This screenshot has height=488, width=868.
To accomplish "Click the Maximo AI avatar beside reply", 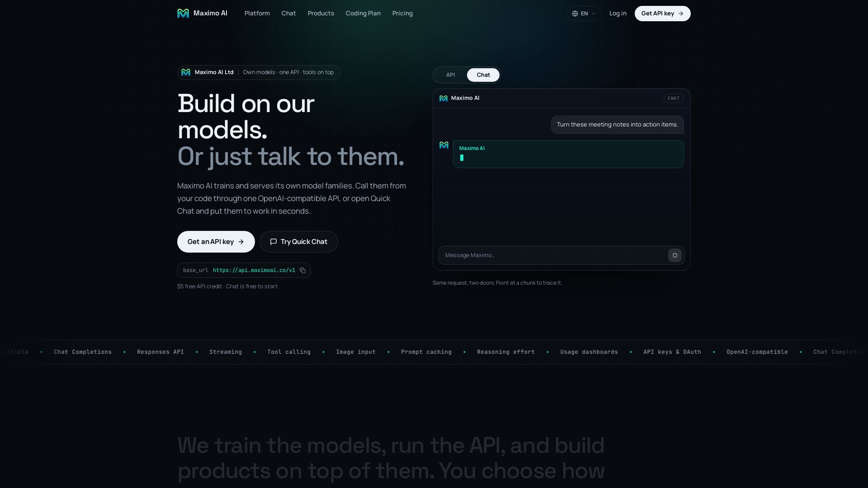I will click(444, 145).
